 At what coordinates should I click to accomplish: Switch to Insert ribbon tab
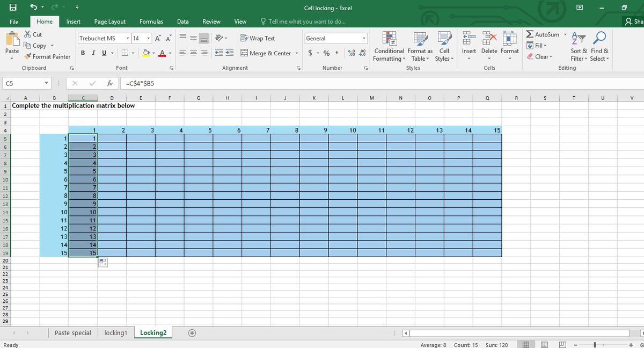click(74, 21)
